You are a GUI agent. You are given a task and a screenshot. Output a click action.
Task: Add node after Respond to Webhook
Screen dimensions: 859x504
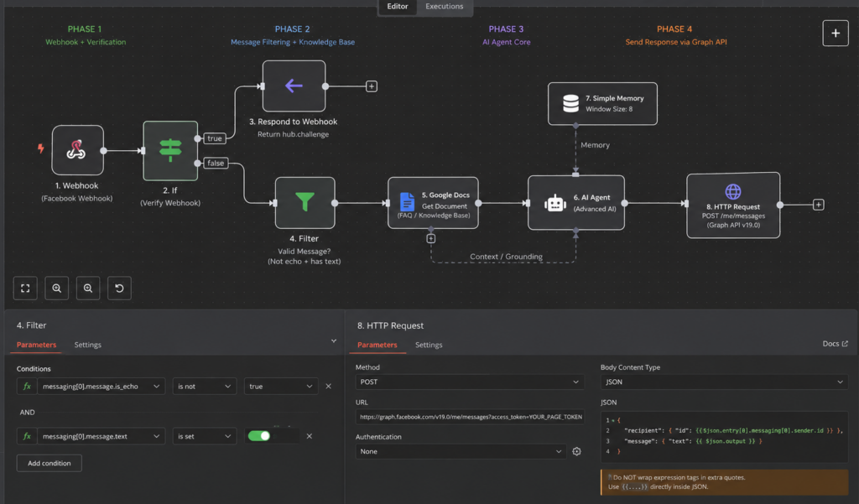click(372, 86)
